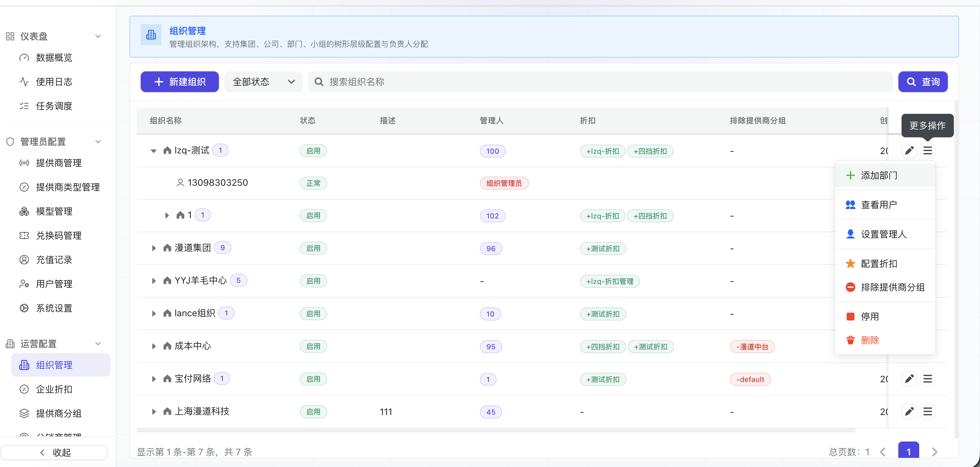
Task: Choose 设置管理人 from the actions menu
Action: point(885,234)
